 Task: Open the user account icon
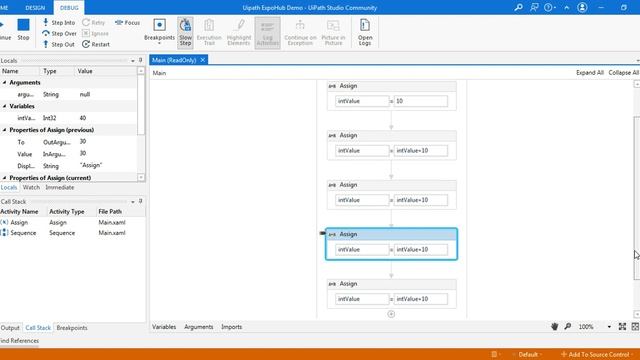(582, 7)
